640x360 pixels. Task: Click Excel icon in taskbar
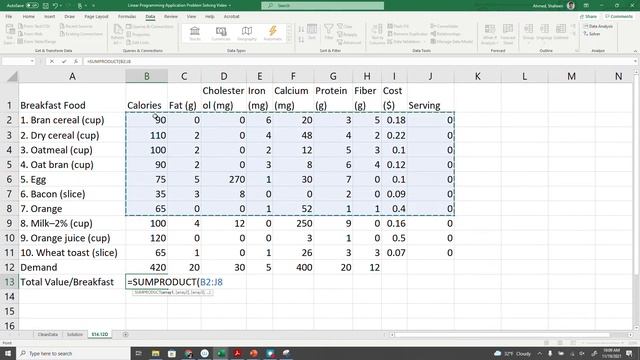(x=221, y=353)
